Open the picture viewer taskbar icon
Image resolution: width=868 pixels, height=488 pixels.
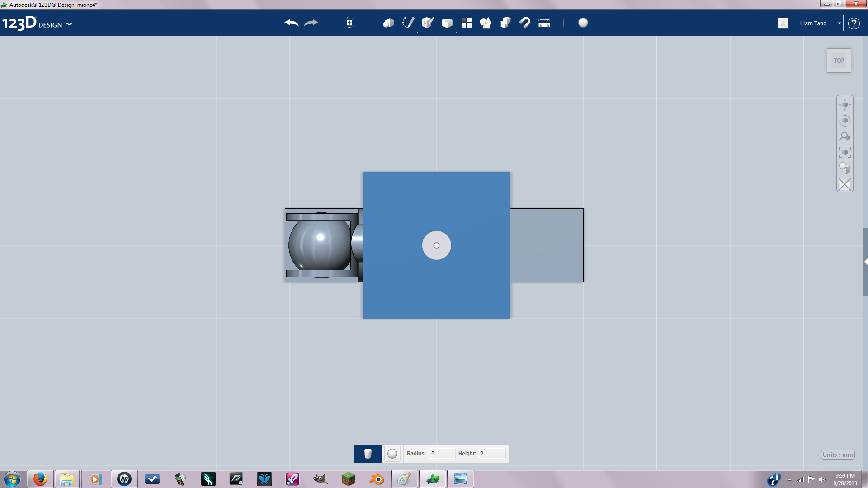(461, 479)
